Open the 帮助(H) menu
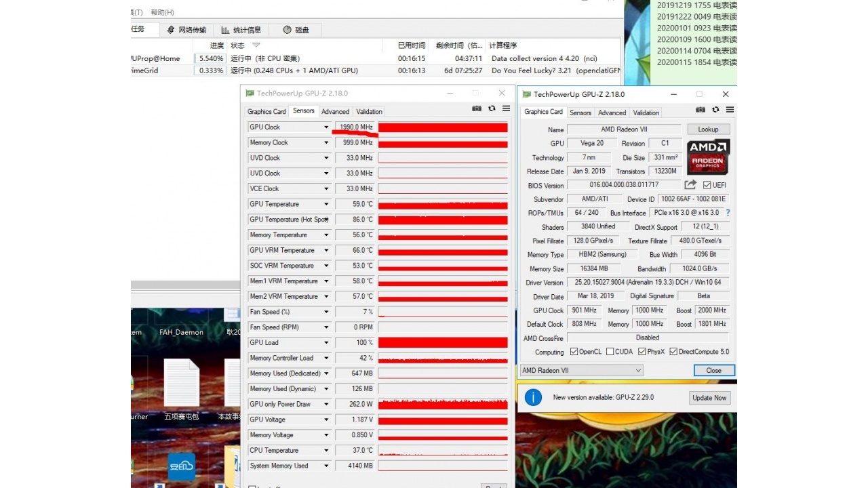Screen dimensions: 868x488 162,12
